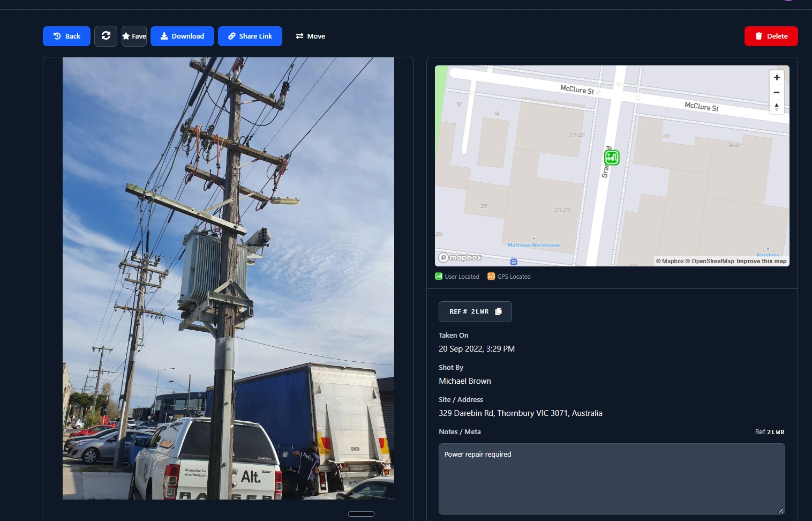Image resolution: width=812 pixels, height=521 pixels.
Task: Click the Shot By label
Action: 451,368
